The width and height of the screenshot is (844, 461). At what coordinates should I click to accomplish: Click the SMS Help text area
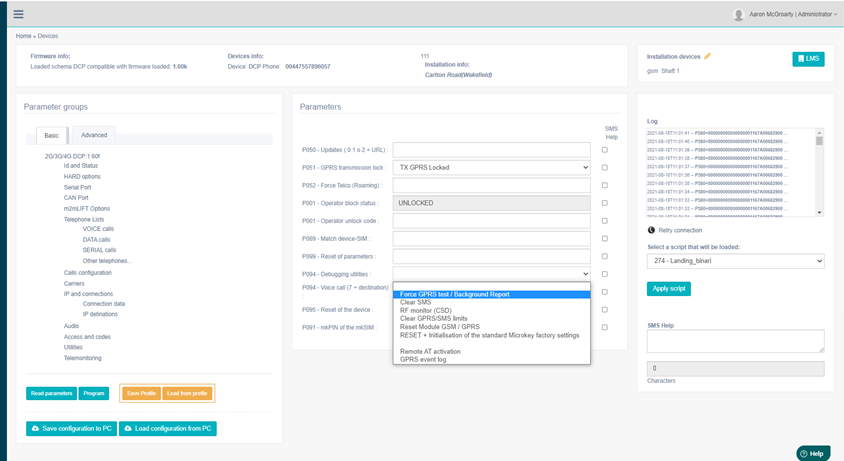(735, 341)
